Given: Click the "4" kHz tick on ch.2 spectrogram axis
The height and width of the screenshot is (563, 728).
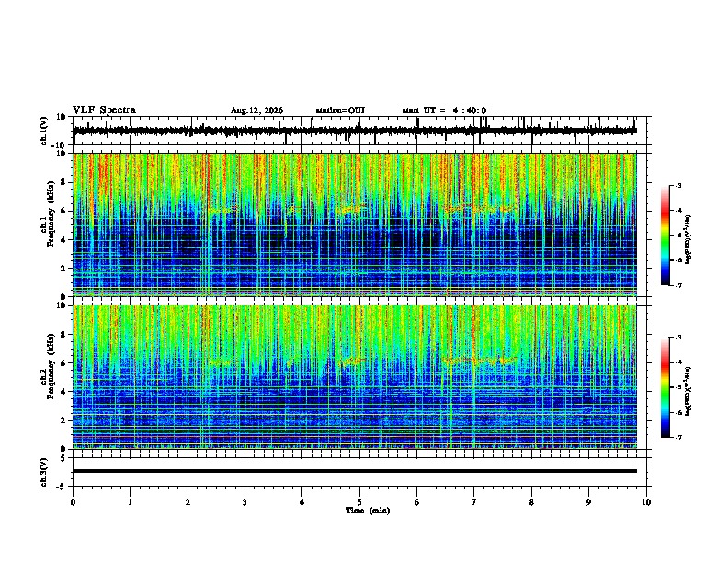Looking at the screenshot, I should tap(63, 392).
